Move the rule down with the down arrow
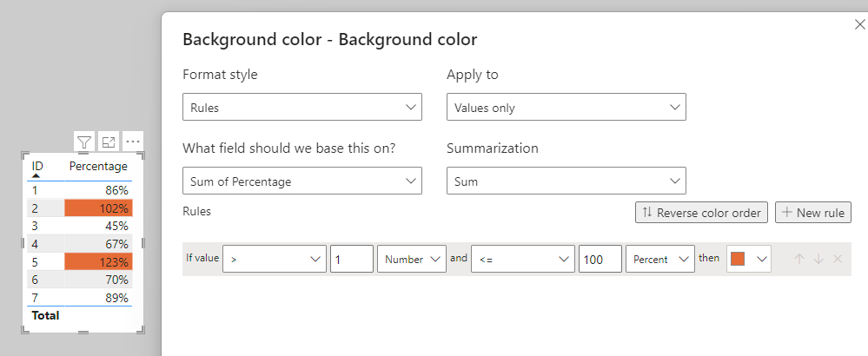The width and height of the screenshot is (868, 356). click(x=818, y=259)
